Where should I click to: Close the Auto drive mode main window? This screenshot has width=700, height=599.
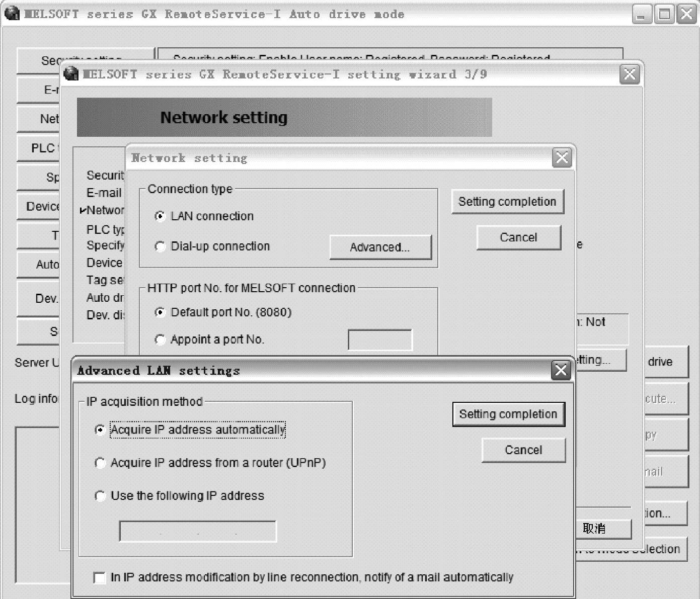click(x=686, y=14)
